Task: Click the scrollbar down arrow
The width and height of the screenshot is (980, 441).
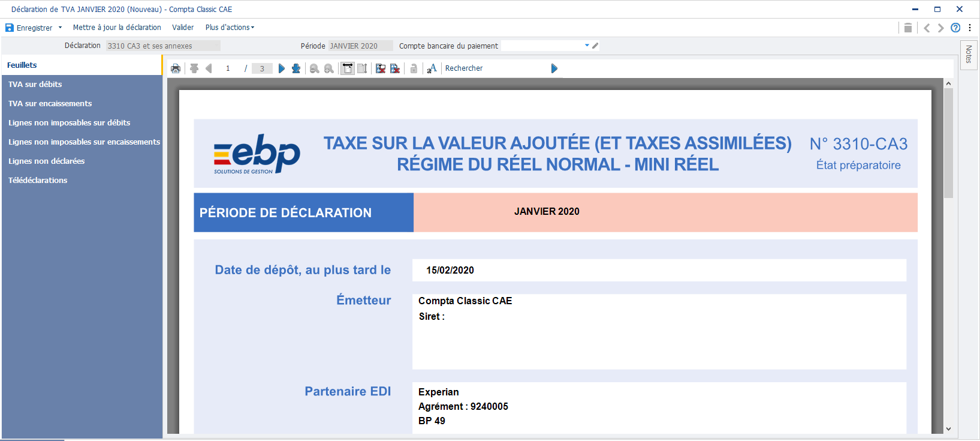Action: coord(948,429)
